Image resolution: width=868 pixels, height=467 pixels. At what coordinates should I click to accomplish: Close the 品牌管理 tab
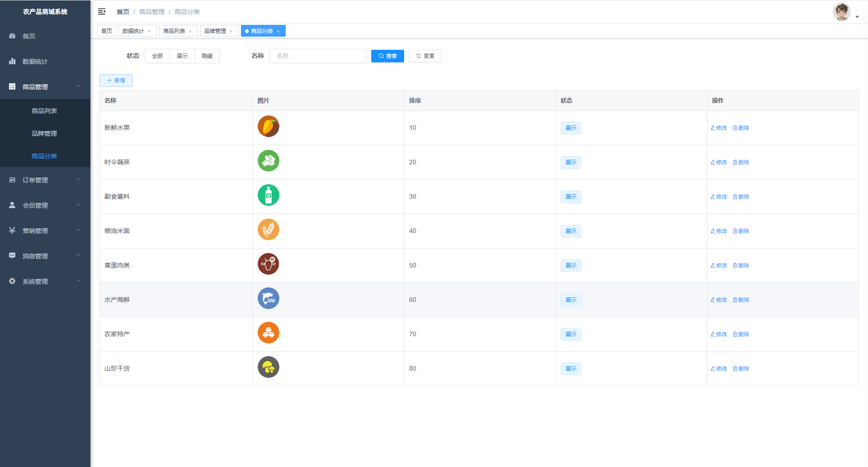coord(231,31)
